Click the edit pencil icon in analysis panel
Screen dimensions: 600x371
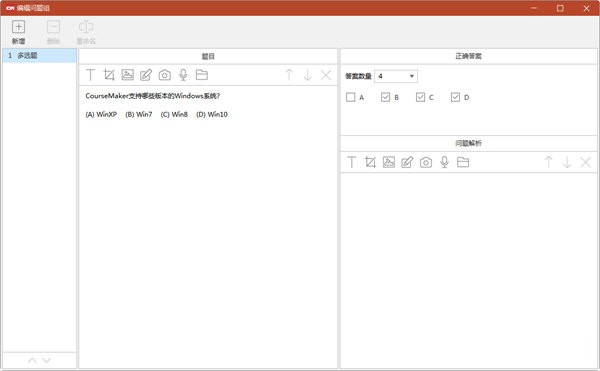tap(407, 162)
